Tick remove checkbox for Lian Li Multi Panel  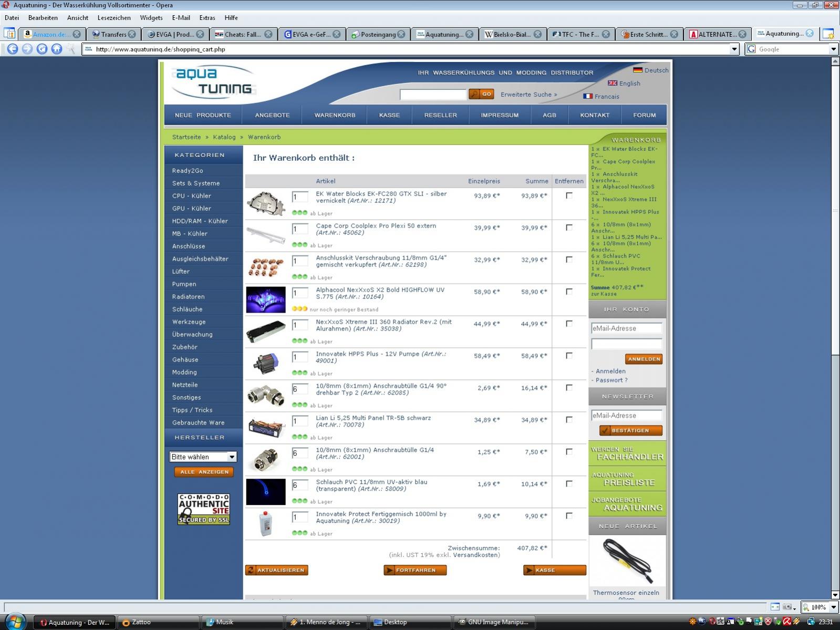[569, 420]
